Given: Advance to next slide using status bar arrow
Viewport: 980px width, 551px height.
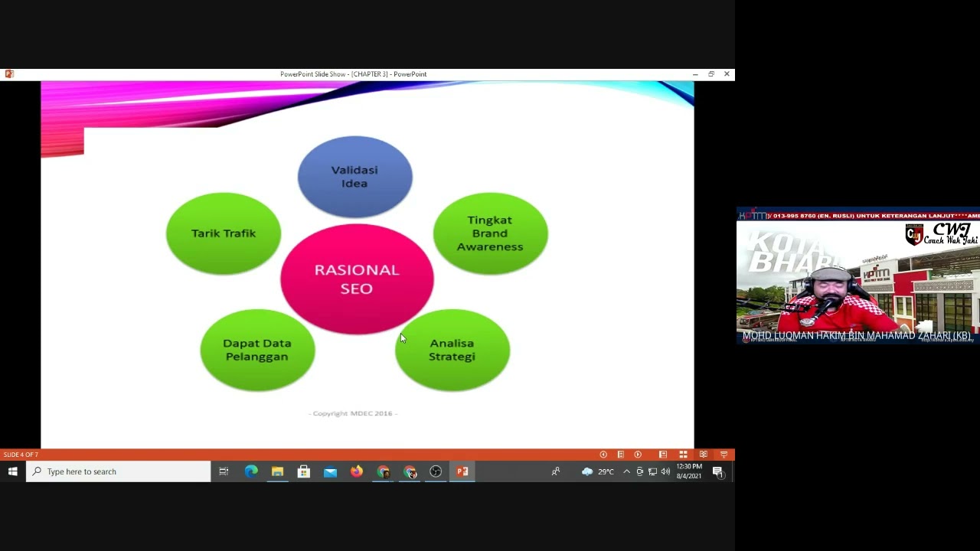Looking at the screenshot, I should (638, 455).
